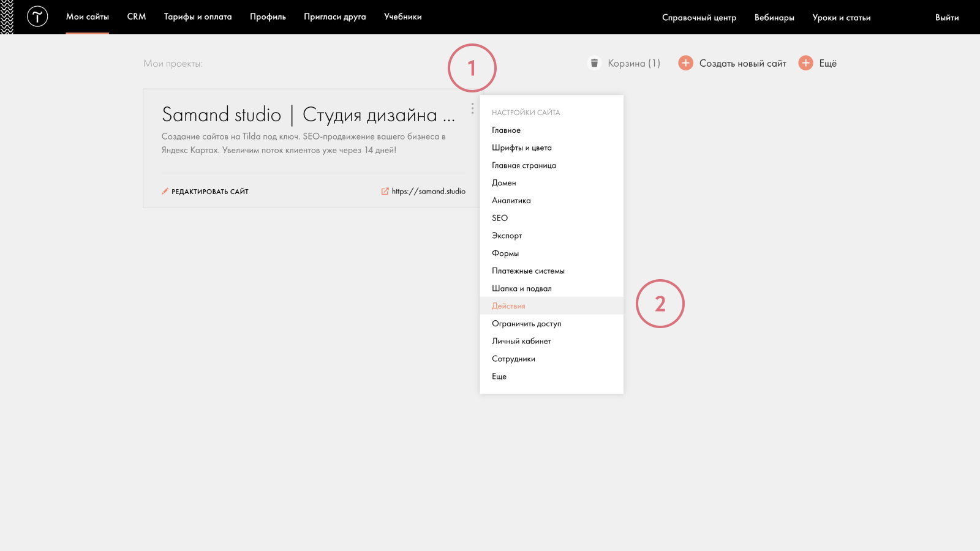Click the external link icon by samand.studio
Viewport: 980px width, 551px height.
pyautogui.click(x=385, y=191)
